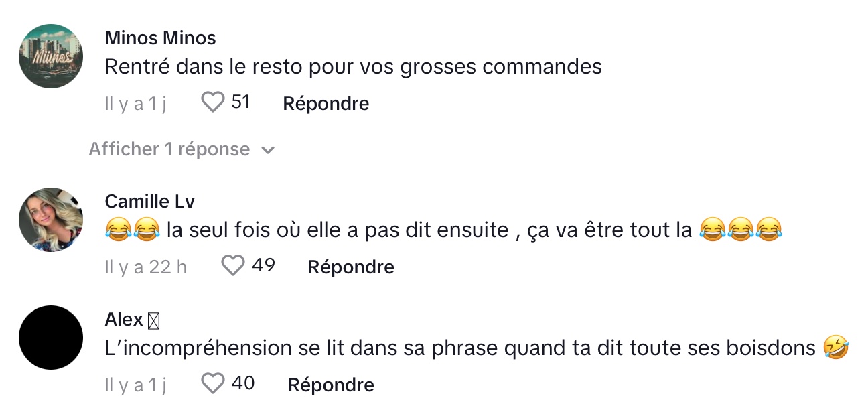Open the Camille Lv username link
The image size is (868, 414).
[150, 201]
